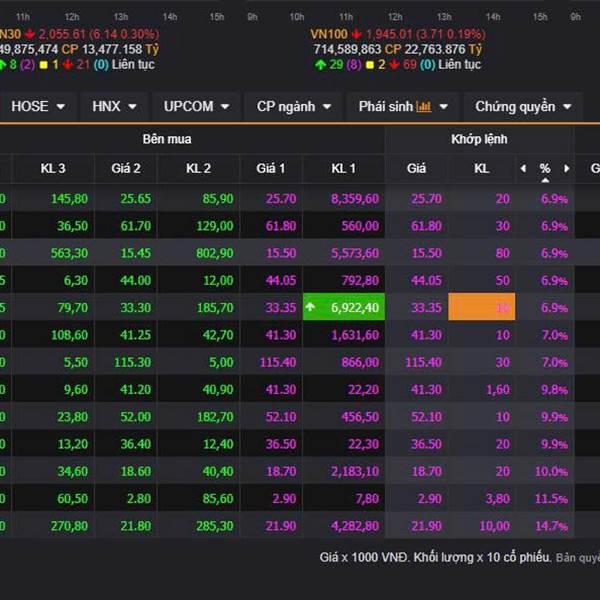Click the yellow square beside 2 under VN100

coord(368,64)
